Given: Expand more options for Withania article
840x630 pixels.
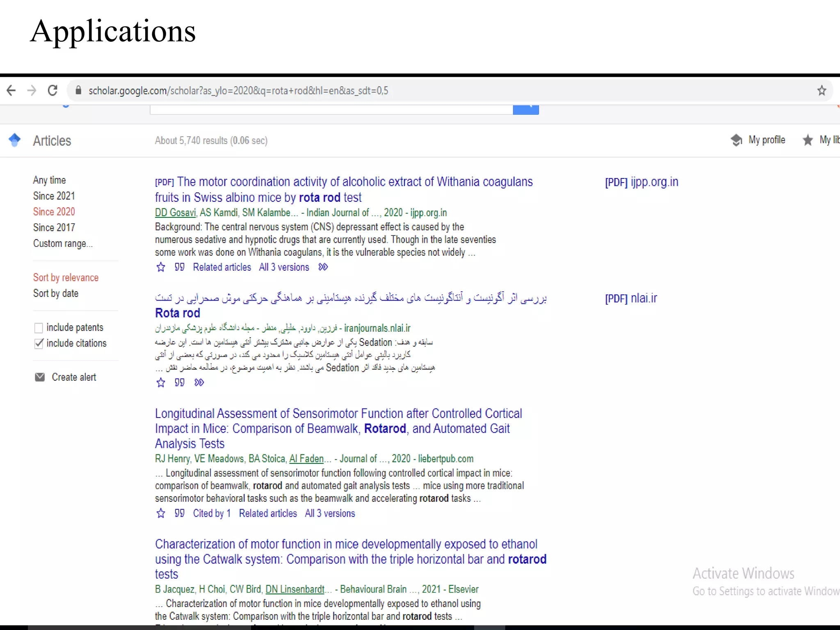Looking at the screenshot, I should 323,267.
